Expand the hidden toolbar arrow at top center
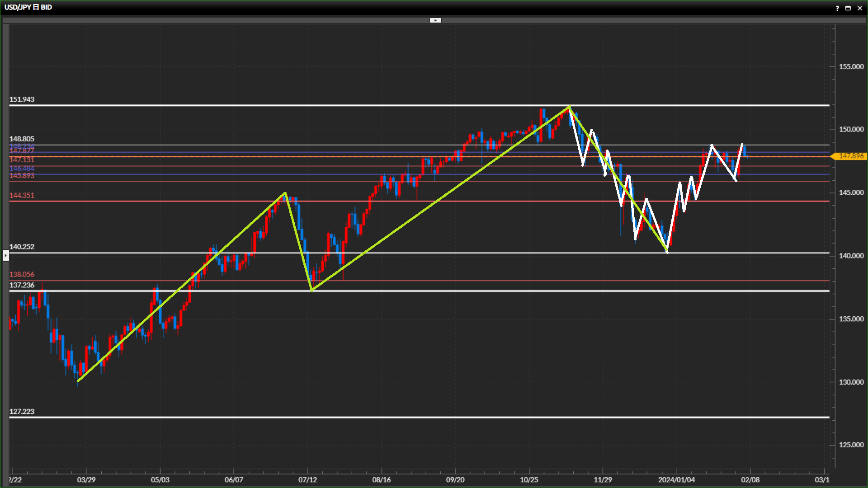This screenshot has height=488, width=868. pyautogui.click(x=435, y=20)
